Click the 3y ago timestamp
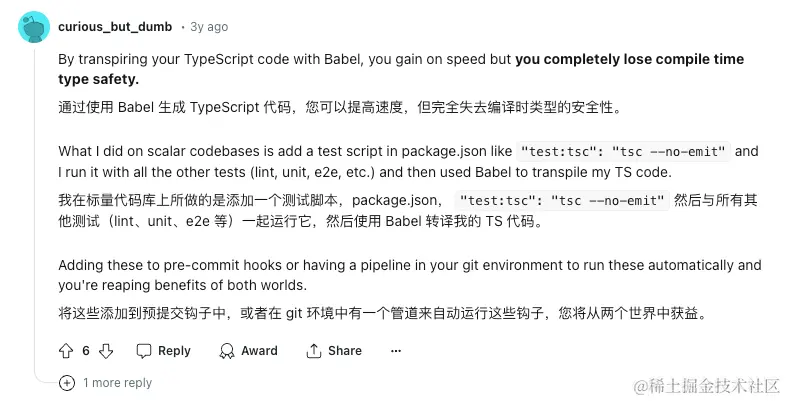 (x=209, y=27)
